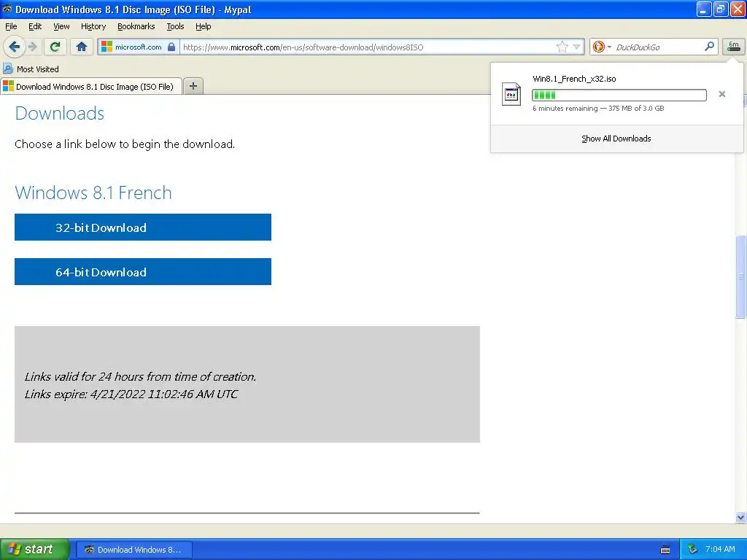This screenshot has width=747, height=560.
Task: Click the 7:04 AM taskbar clock
Action: (x=720, y=549)
